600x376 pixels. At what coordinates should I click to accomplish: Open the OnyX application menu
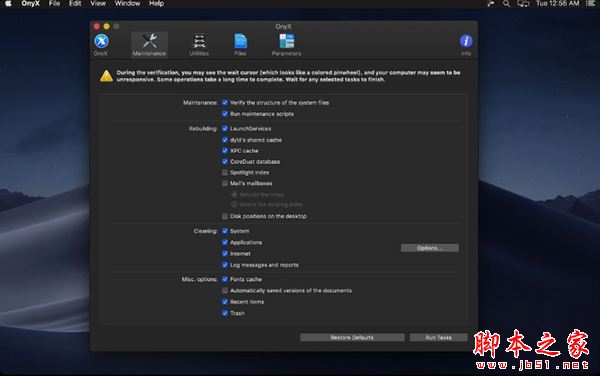tap(30, 4)
